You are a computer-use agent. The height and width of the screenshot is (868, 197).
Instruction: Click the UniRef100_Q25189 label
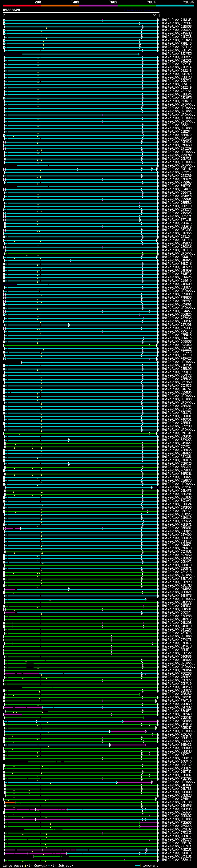(x=177, y=349)
